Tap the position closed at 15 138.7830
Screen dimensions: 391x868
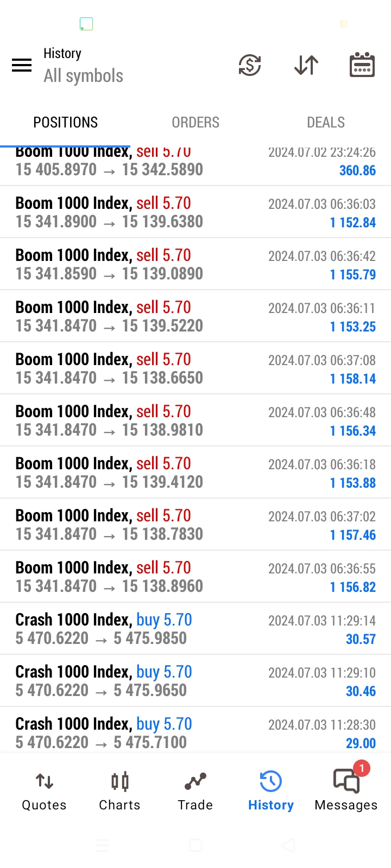click(195, 525)
